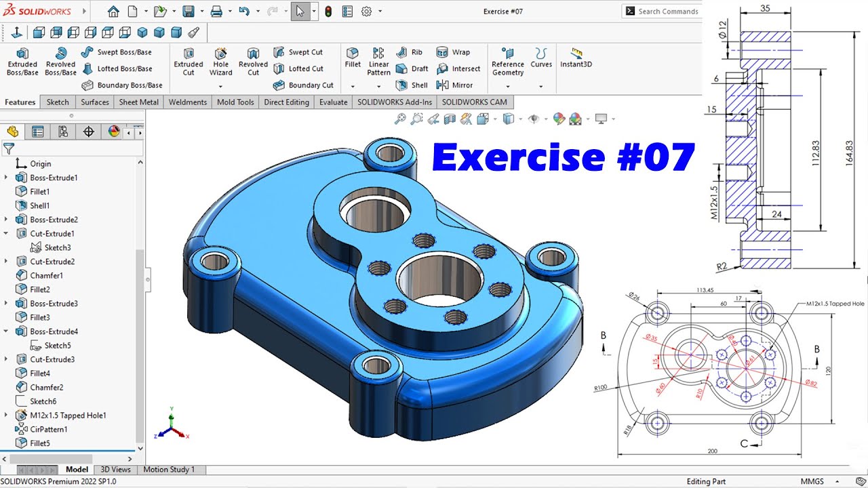Open the Hole Wizard dropdown arrow
This screenshot has width=868, height=488.
click(x=221, y=87)
